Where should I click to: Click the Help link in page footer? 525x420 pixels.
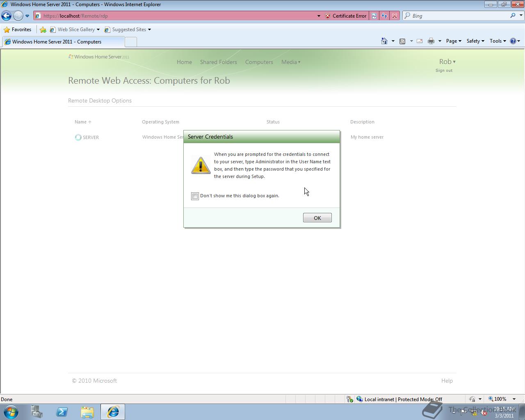coord(447,381)
